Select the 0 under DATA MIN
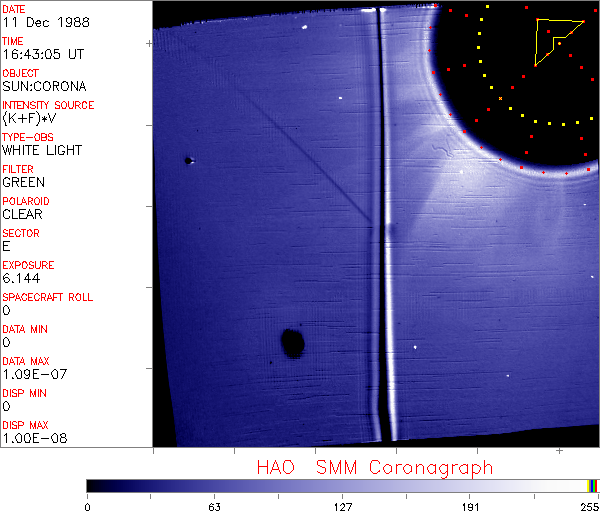 6,342
